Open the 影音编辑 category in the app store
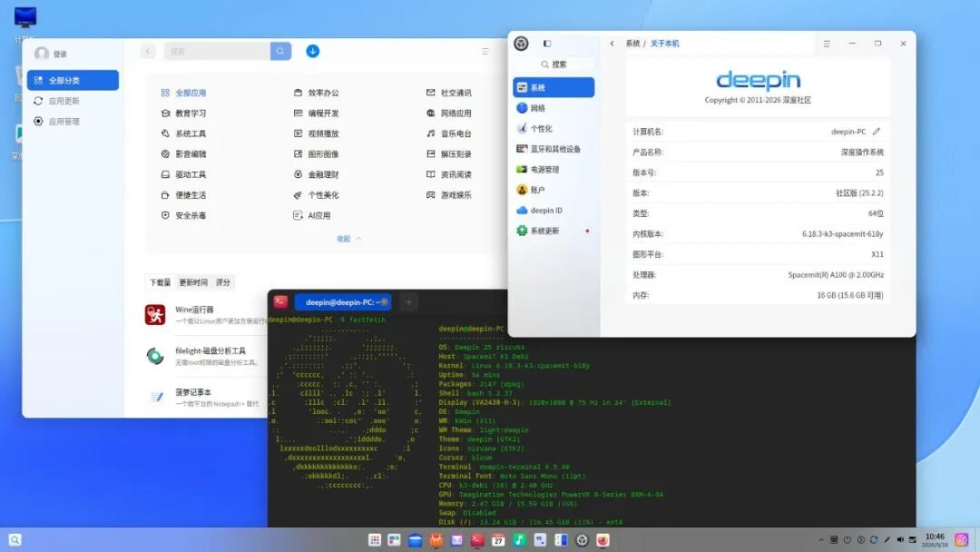This screenshot has height=552, width=980. [x=183, y=153]
